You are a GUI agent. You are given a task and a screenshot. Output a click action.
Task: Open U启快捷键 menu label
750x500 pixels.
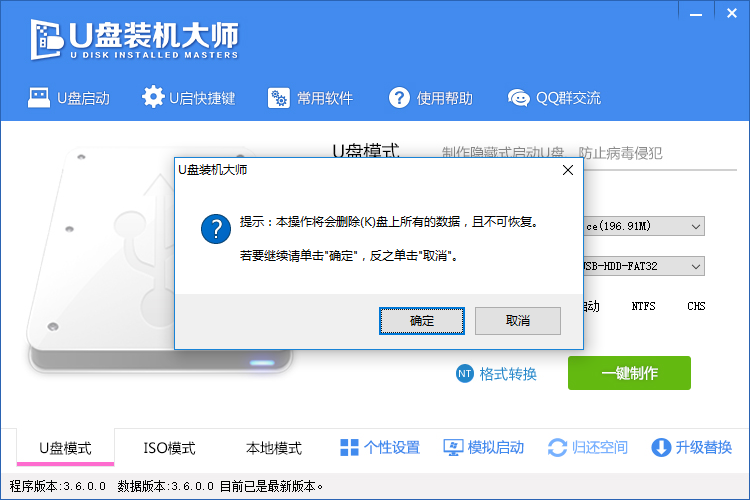coord(202,98)
